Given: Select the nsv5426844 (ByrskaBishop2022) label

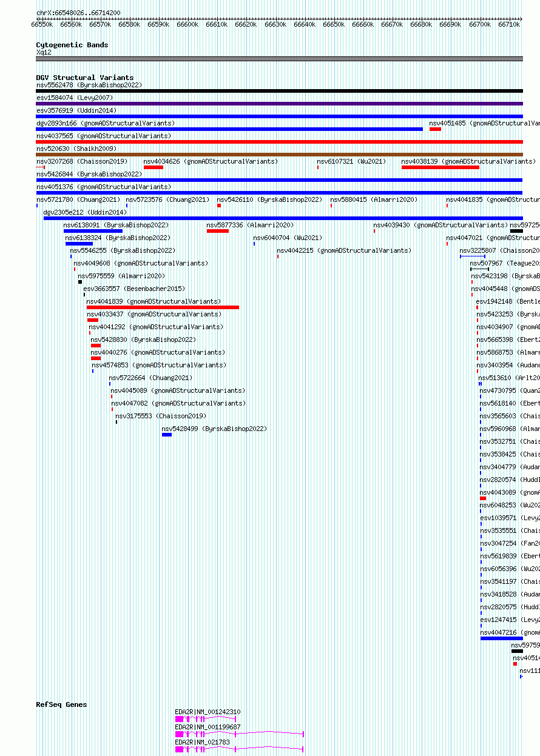Looking at the screenshot, I should (x=89, y=174).
